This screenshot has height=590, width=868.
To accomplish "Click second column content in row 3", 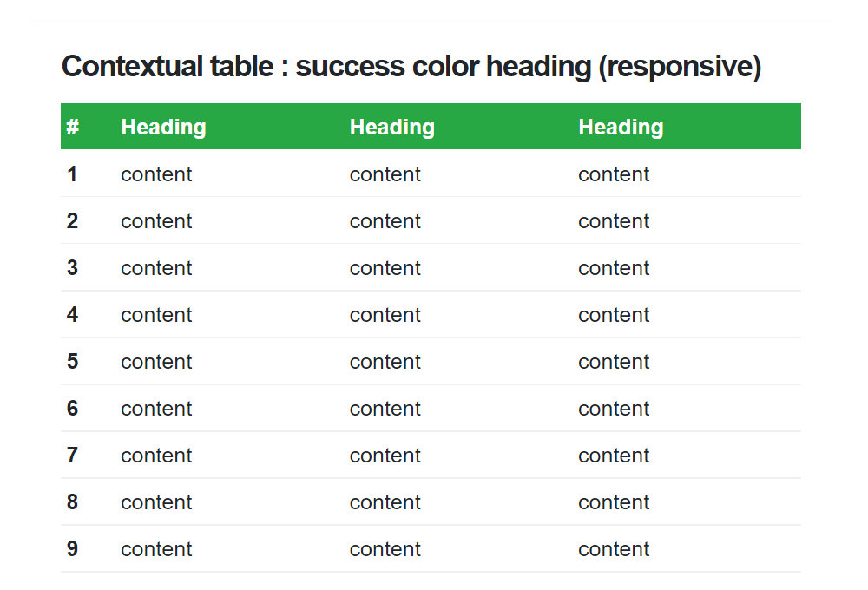I will coord(385,268).
